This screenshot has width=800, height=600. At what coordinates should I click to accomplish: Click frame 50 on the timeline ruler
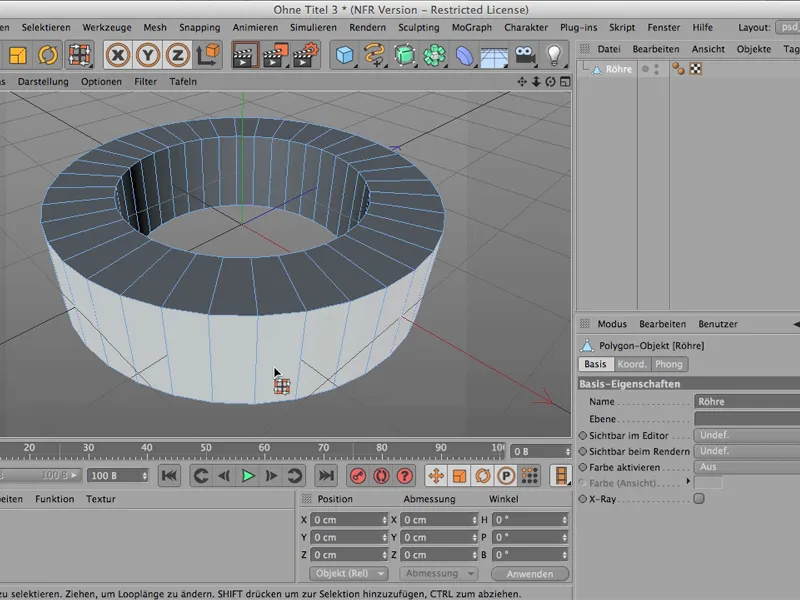(x=206, y=448)
